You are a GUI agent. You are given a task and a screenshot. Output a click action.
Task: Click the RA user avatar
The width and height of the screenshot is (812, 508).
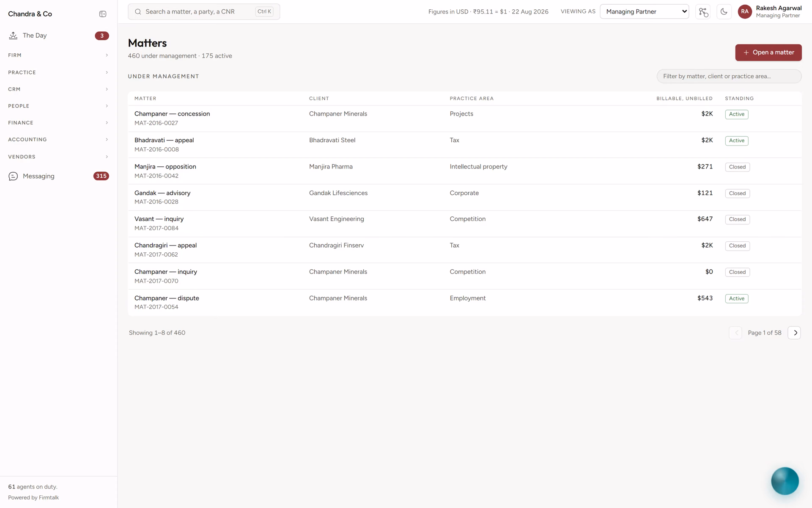(x=745, y=12)
